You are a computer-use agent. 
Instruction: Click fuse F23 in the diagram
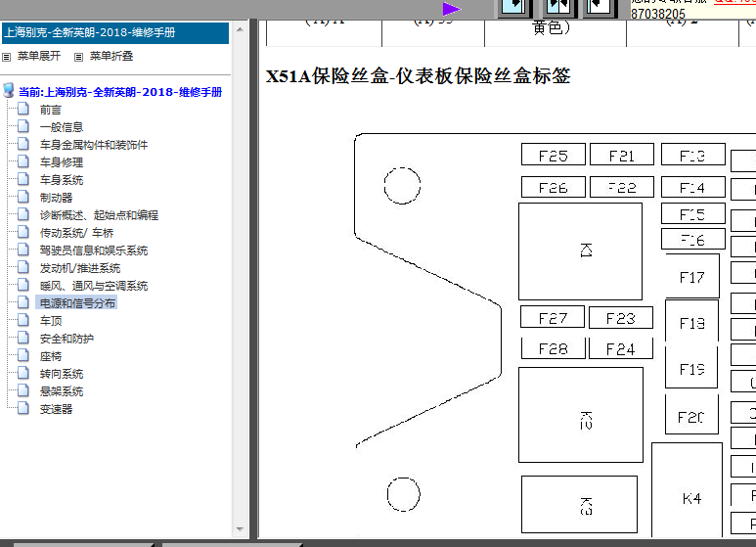coord(621,317)
